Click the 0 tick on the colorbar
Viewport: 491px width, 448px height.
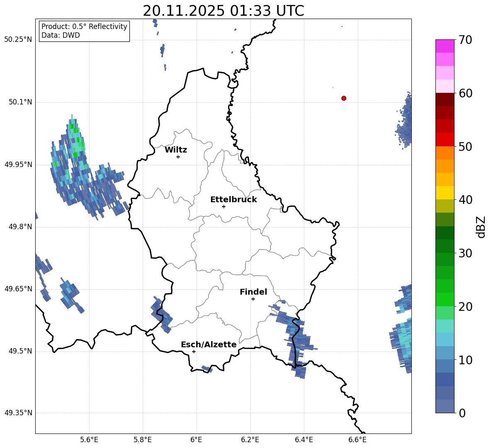(x=462, y=413)
